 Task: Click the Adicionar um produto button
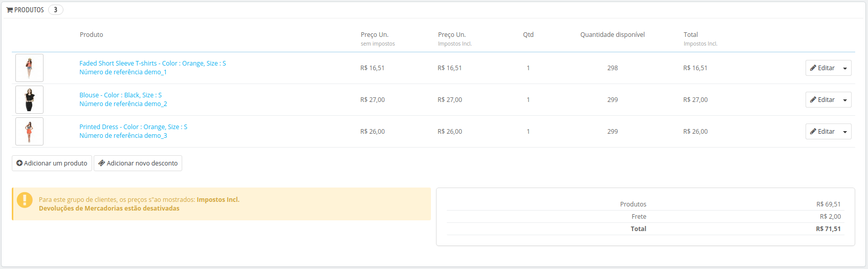coord(52,163)
